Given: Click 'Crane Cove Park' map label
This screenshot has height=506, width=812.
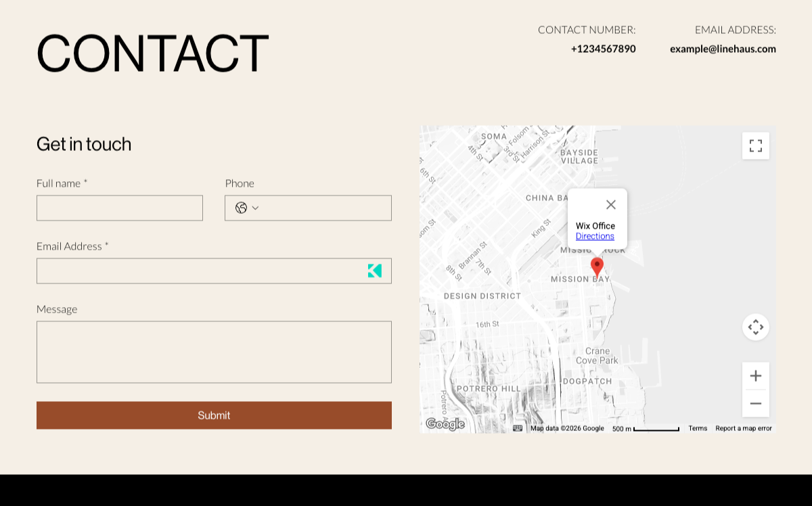Looking at the screenshot, I should pyautogui.click(x=597, y=356).
